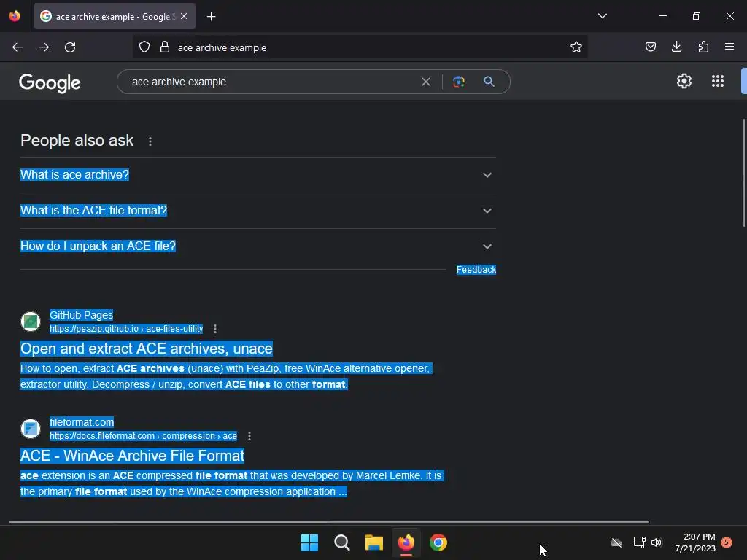Viewport: 747px width, 560px height.
Task: Expand 'What is the ACE file format?'
Action: tap(258, 211)
